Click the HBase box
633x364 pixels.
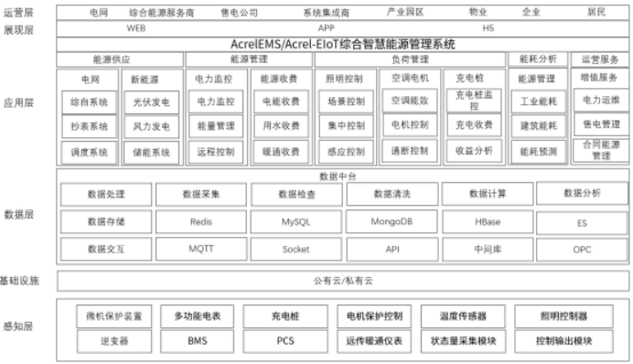[x=488, y=222]
